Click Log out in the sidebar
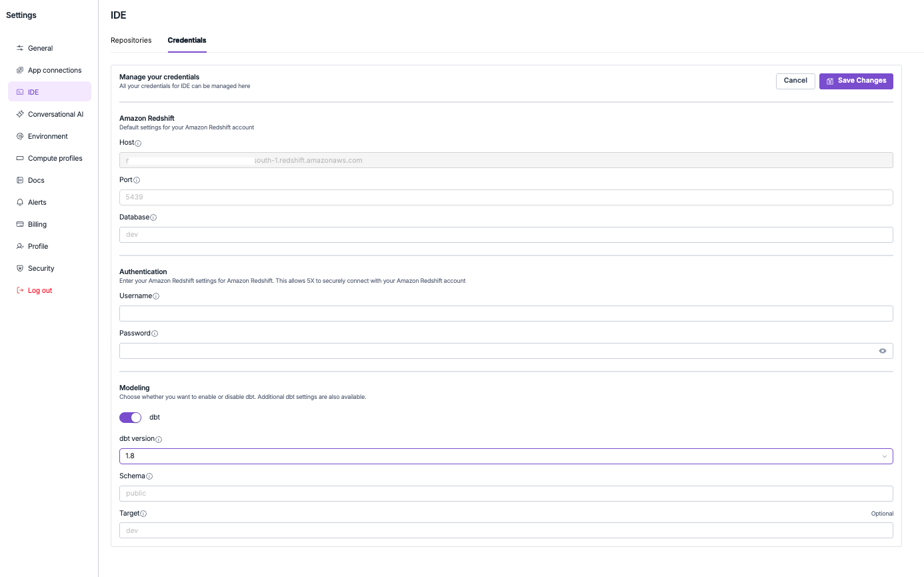The width and height of the screenshot is (924, 577). click(39, 290)
